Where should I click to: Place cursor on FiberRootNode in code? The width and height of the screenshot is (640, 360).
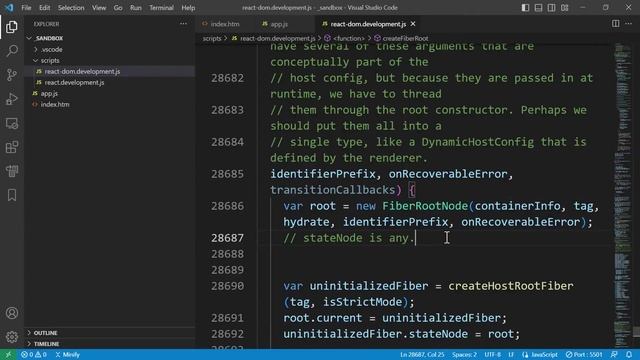coord(424,206)
